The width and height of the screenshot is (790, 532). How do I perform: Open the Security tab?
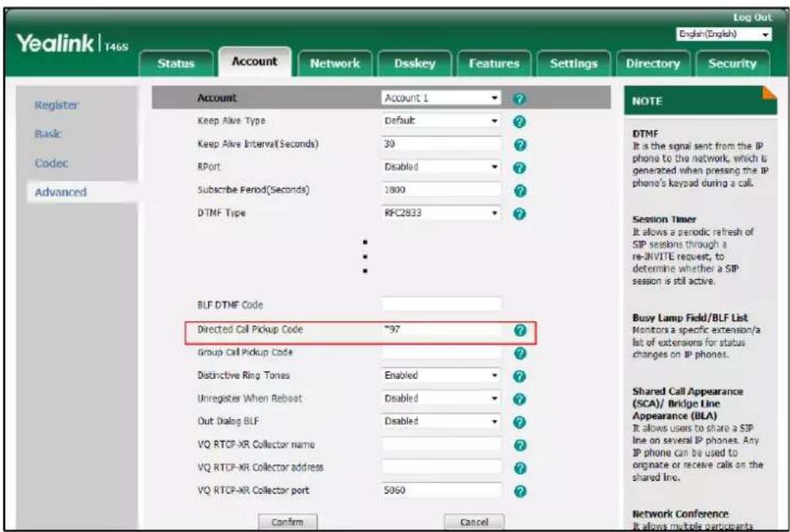[x=732, y=63]
